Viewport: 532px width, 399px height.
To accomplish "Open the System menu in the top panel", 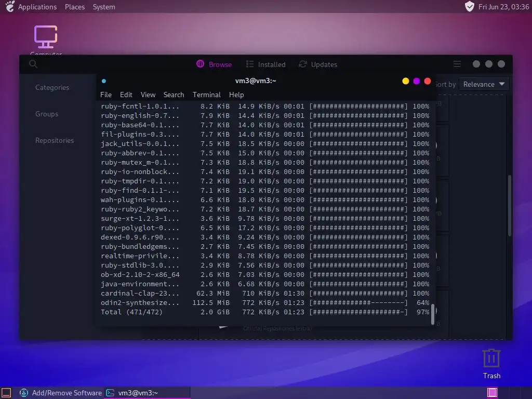I will coord(104,7).
